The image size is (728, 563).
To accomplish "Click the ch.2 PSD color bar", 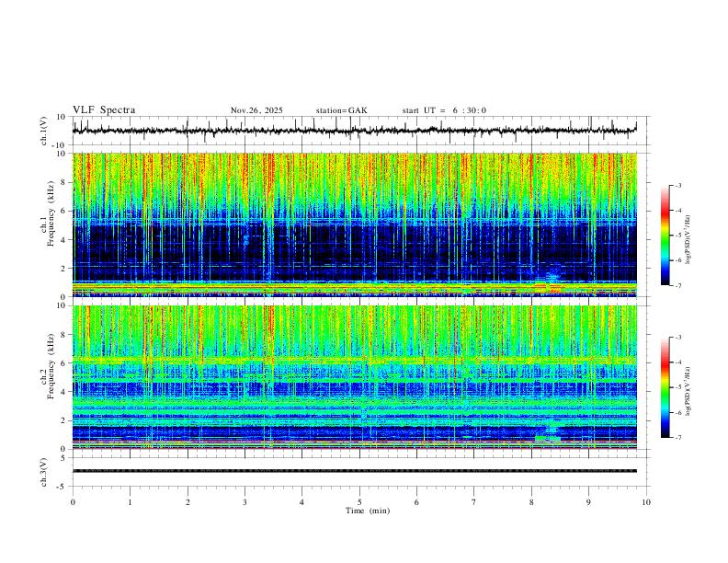I will (x=665, y=387).
